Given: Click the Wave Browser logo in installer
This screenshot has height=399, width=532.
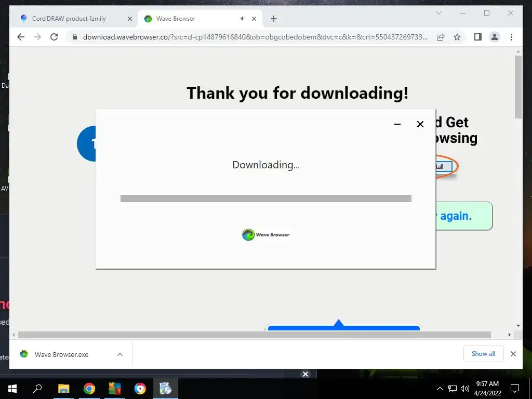Looking at the screenshot, I should click(x=265, y=235).
